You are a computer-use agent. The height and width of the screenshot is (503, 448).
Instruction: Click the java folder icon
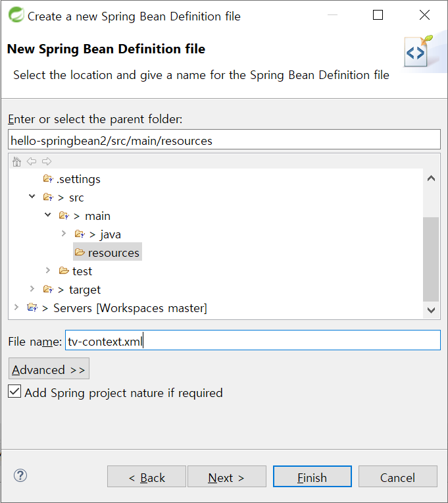pyautogui.click(x=80, y=234)
